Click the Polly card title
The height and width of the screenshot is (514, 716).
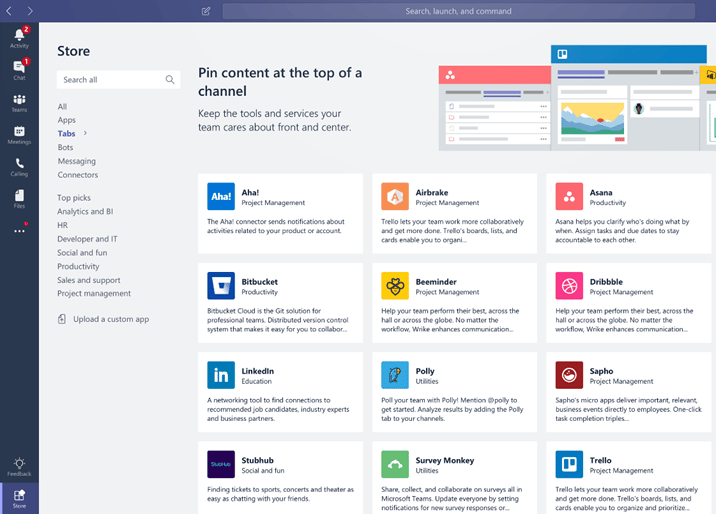coord(425,371)
